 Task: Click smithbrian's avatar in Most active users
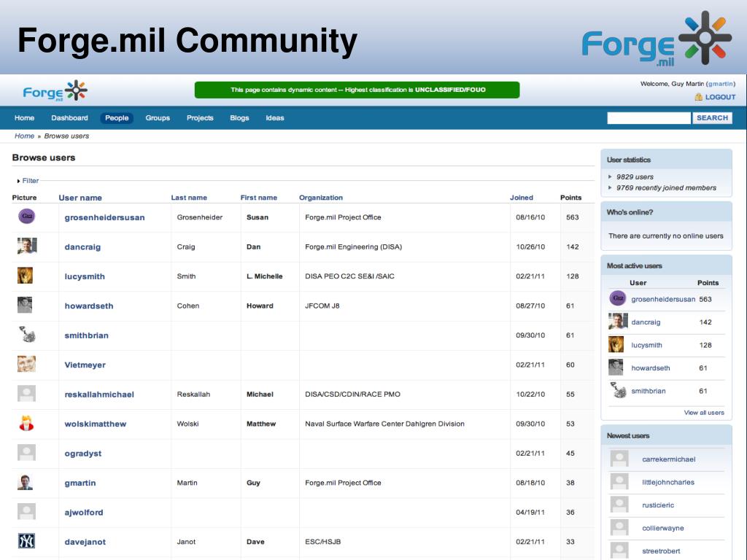point(619,391)
